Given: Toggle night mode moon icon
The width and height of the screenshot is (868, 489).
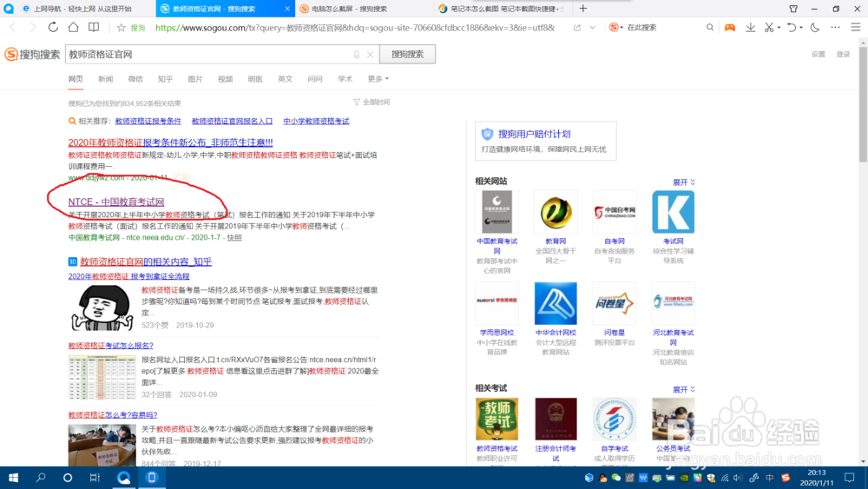Looking at the screenshot, I should tap(815, 27).
